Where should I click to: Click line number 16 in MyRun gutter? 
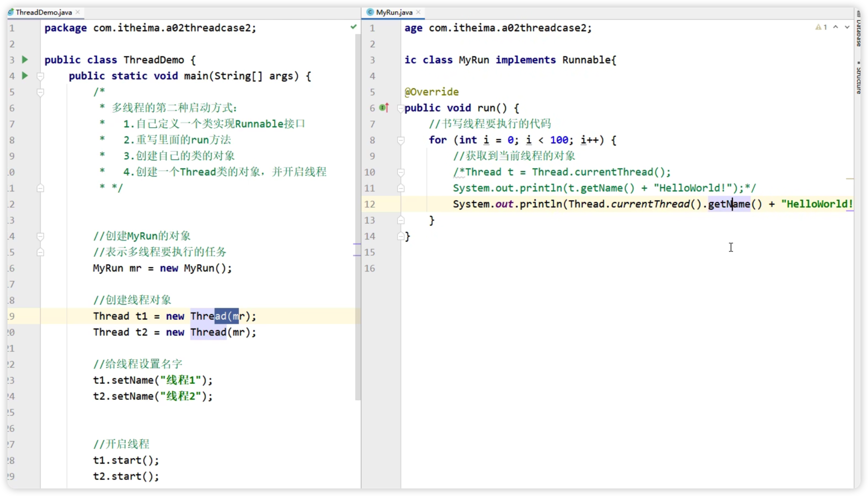click(x=369, y=269)
